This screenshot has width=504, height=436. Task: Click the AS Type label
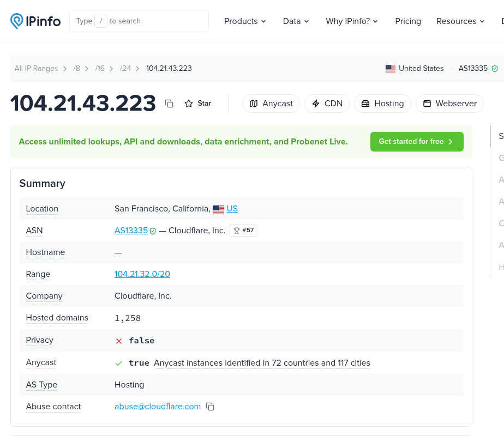[x=41, y=385]
